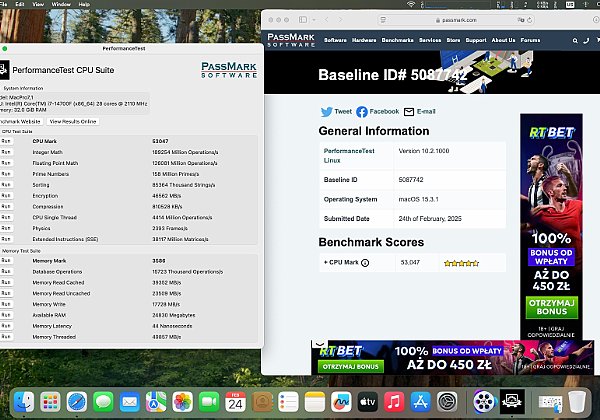The width and height of the screenshot is (600, 420).
Task: Launch the App Store from the Dock
Action: click(x=421, y=402)
